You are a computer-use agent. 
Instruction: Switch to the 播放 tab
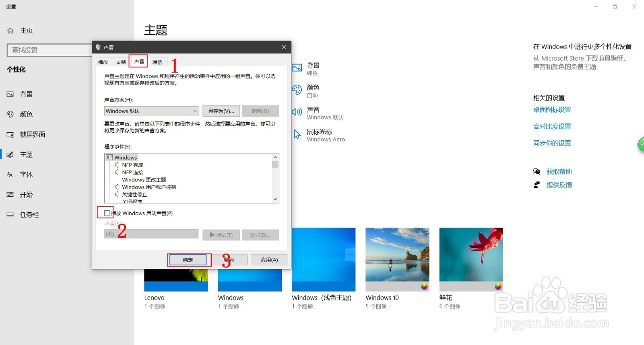pos(103,62)
